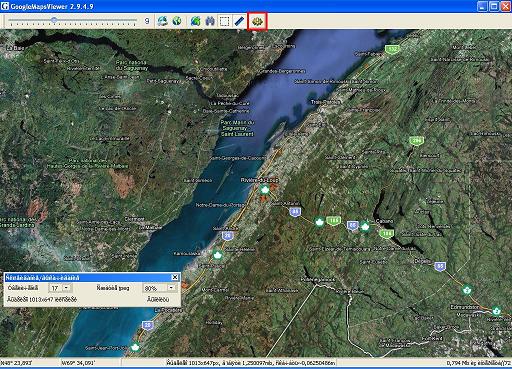Click the GoogleMapsViewer title bar app icon
This screenshot has width=512, height=369.
click(5, 6)
